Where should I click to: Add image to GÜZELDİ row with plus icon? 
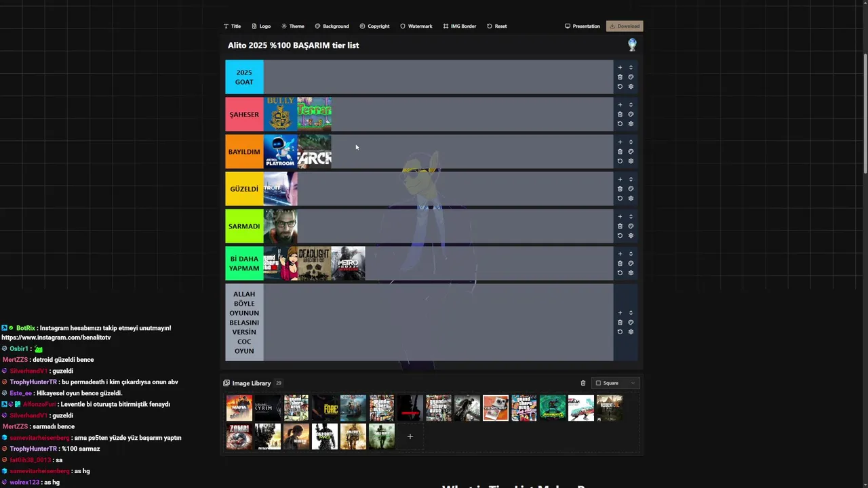click(620, 179)
